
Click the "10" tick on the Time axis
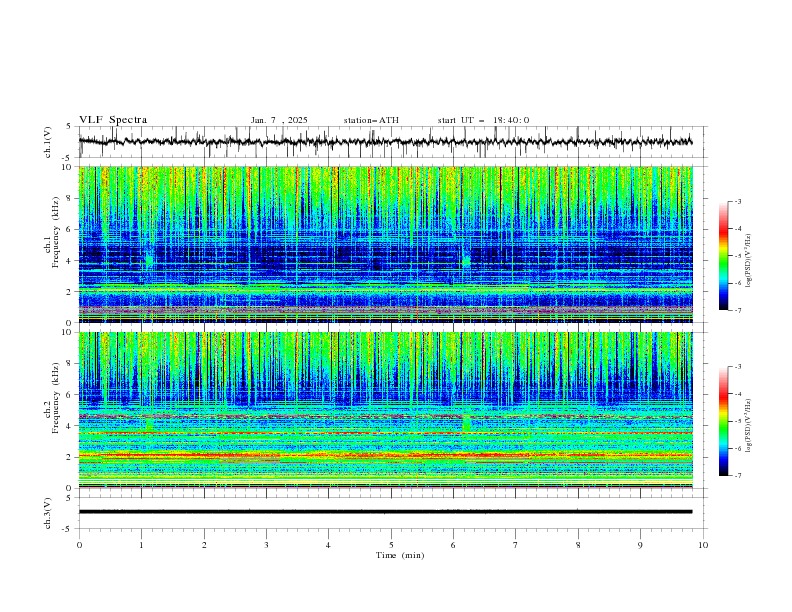coord(703,545)
